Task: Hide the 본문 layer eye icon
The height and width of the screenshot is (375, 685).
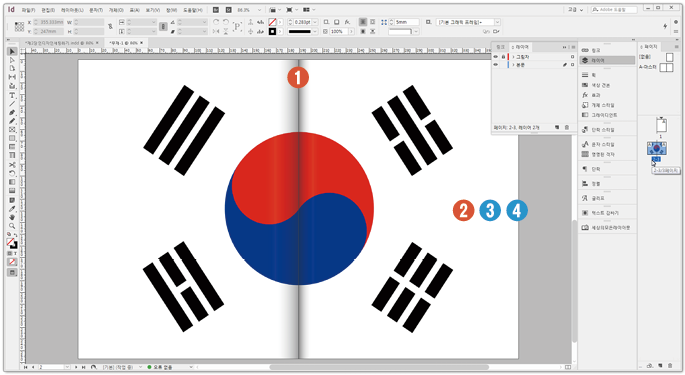Action: tap(495, 65)
